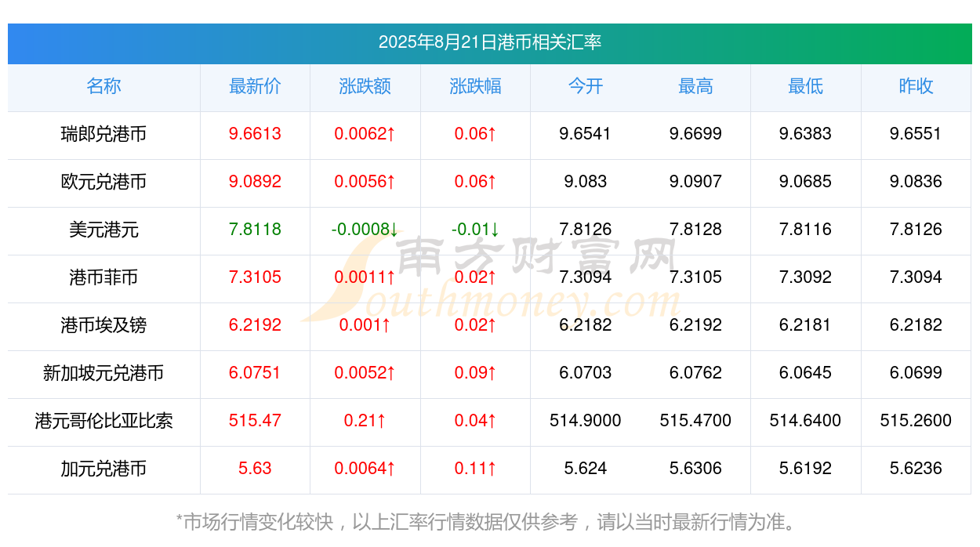
Task: Click high value 9.6699
Action: (x=695, y=134)
